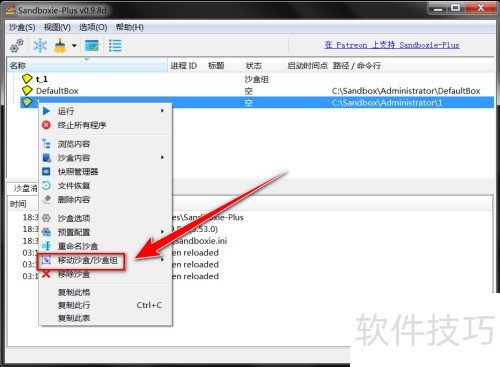Open the 选项(O) menu
This screenshot has height=367, width=500.
click(x=93, y=27)
